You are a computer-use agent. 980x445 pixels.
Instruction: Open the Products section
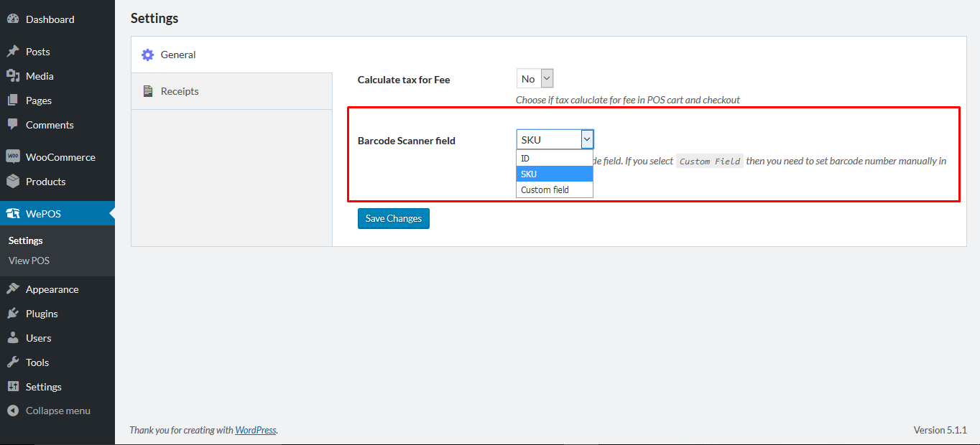[x=47, y=182]
